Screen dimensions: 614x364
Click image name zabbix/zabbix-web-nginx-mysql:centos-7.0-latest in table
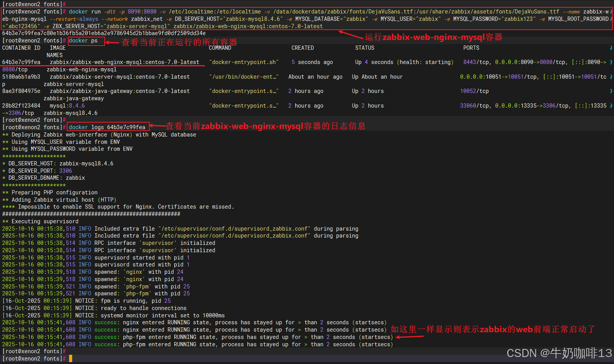[125, 62]
